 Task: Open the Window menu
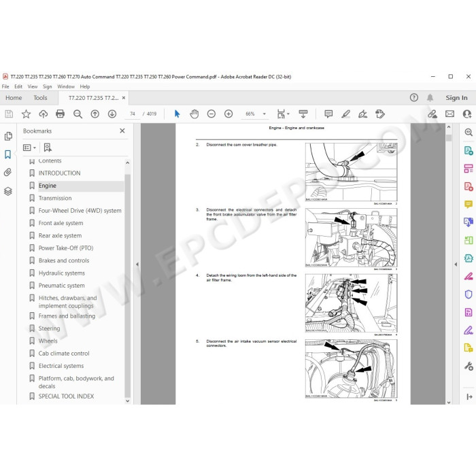[x=66, y=86]
